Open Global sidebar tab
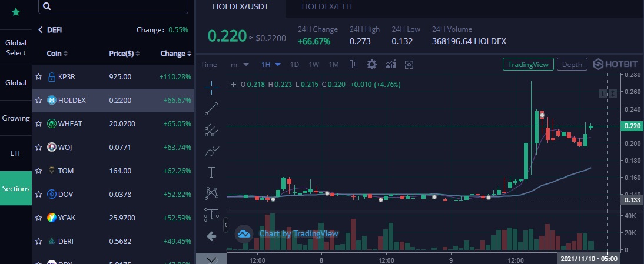The image size is (644, 264). [16, 83]
